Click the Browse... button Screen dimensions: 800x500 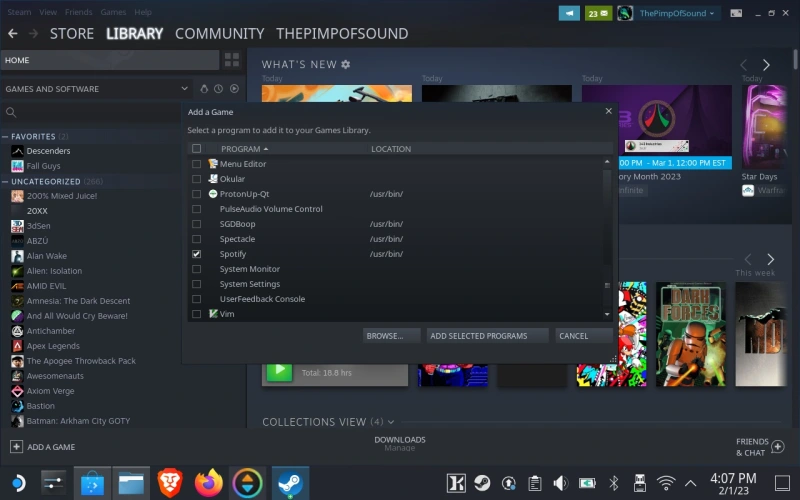pyautogui.click(x=391, y=336)
